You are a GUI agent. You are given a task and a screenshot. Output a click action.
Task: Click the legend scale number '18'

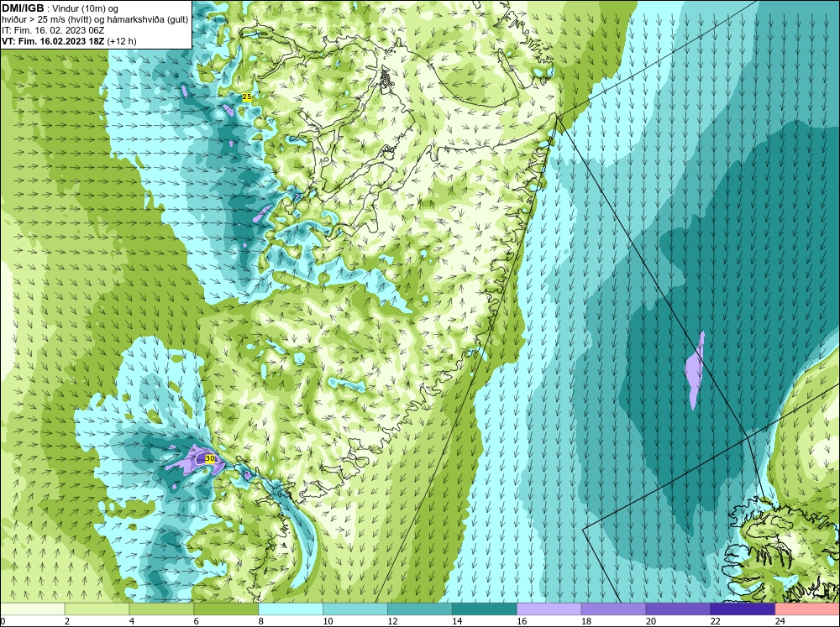tap(586, 621)
